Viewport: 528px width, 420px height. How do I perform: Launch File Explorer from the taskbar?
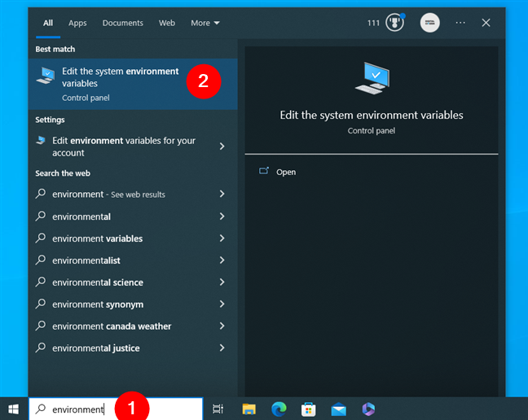tap(249, 409)
